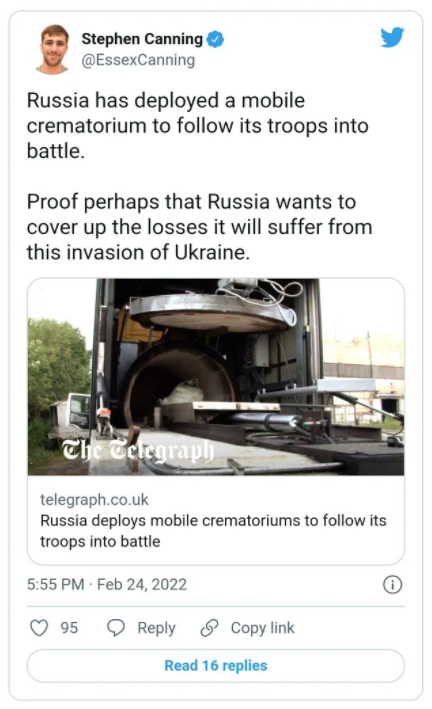Open the tweet info circle icon
The height and width of the screenshot is (709, 432).
pos(392,584)
